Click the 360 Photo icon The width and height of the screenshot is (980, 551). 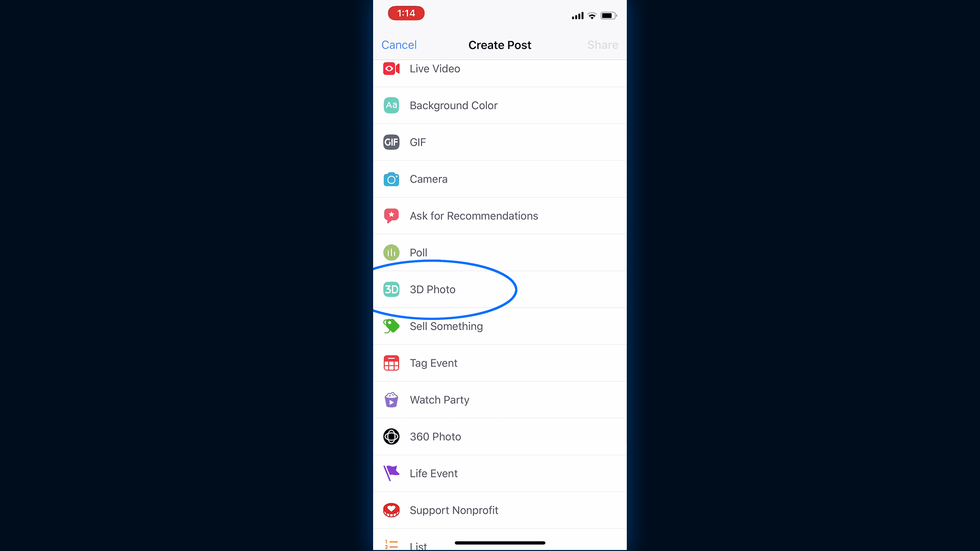pyautogui.click(x=391, y=436)
